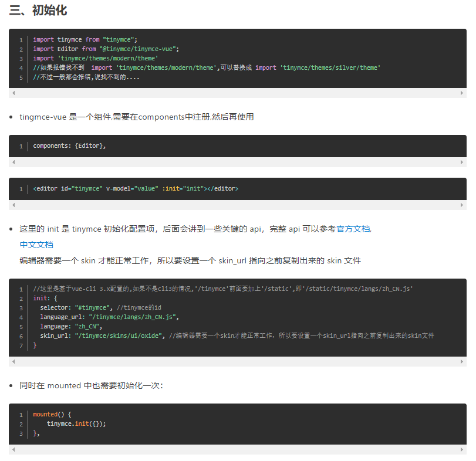The width and height of the screenshot is (476, 461).
Task: Open the 官方文档 official docs link
Action: point(353,229)
